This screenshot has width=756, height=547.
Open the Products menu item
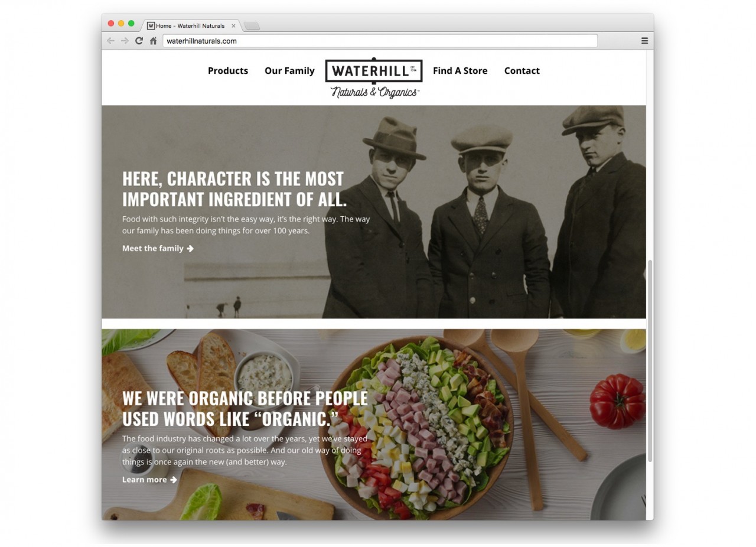pos(228,71)
